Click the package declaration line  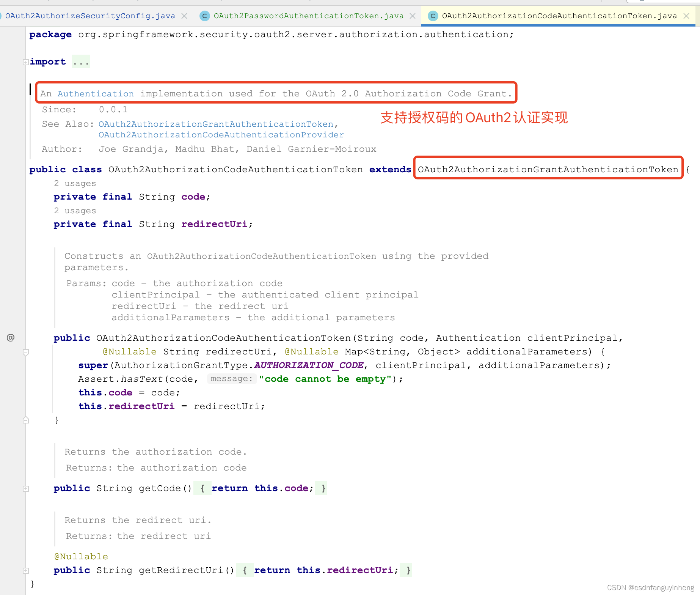pyautogui.click(x=272, y=35)
